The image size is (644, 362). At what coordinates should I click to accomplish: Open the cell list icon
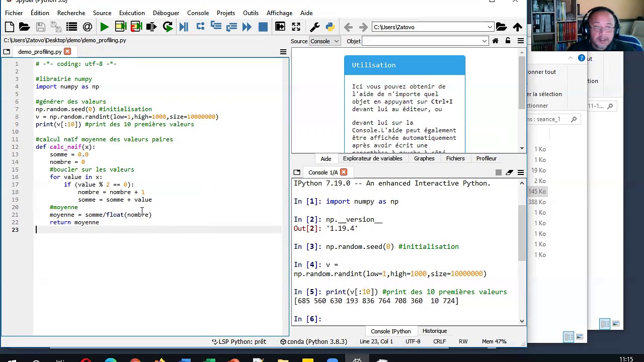tap(71, 27)
